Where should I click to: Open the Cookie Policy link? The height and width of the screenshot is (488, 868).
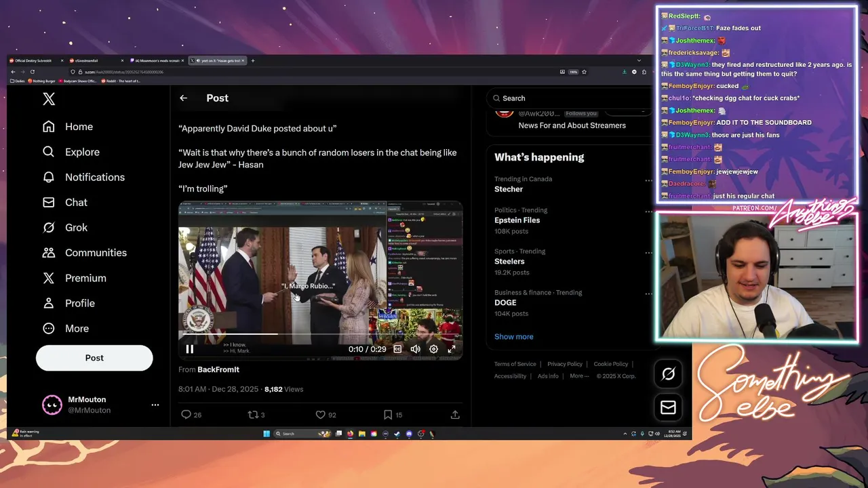[611, 364]
